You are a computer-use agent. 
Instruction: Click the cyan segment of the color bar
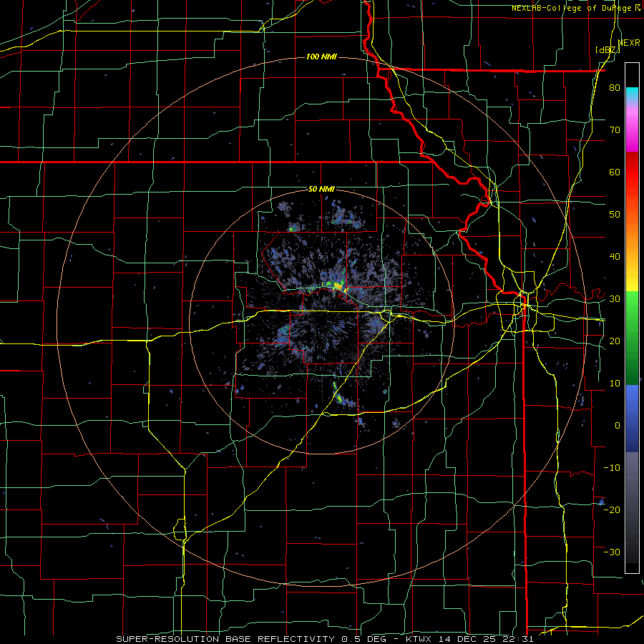click(x=632, y=94)
